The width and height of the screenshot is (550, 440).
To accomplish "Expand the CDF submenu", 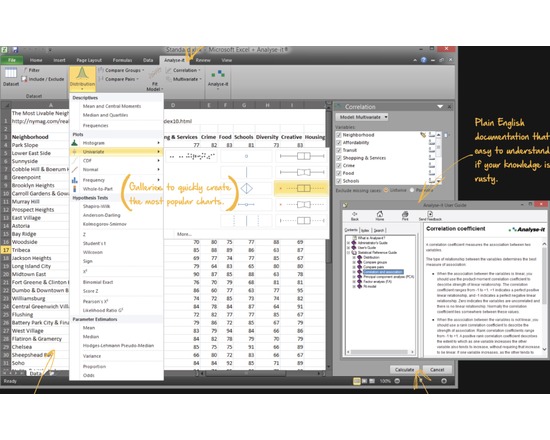I will pos(159,160).
